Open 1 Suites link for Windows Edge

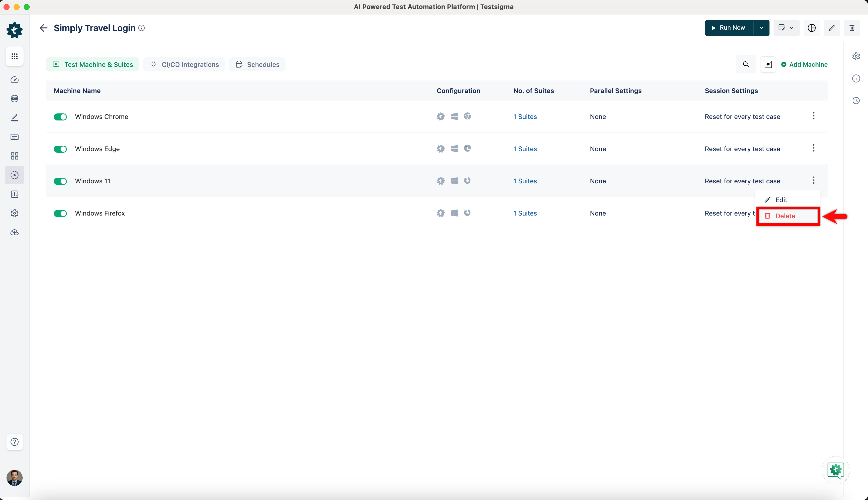point(525,149)
